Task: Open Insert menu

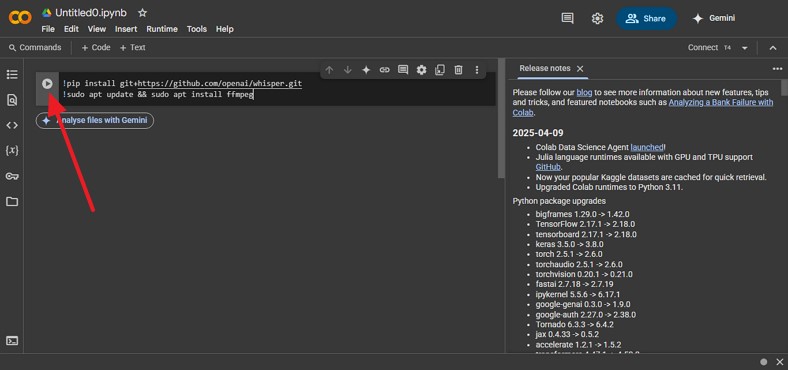Action: (126, 29)
